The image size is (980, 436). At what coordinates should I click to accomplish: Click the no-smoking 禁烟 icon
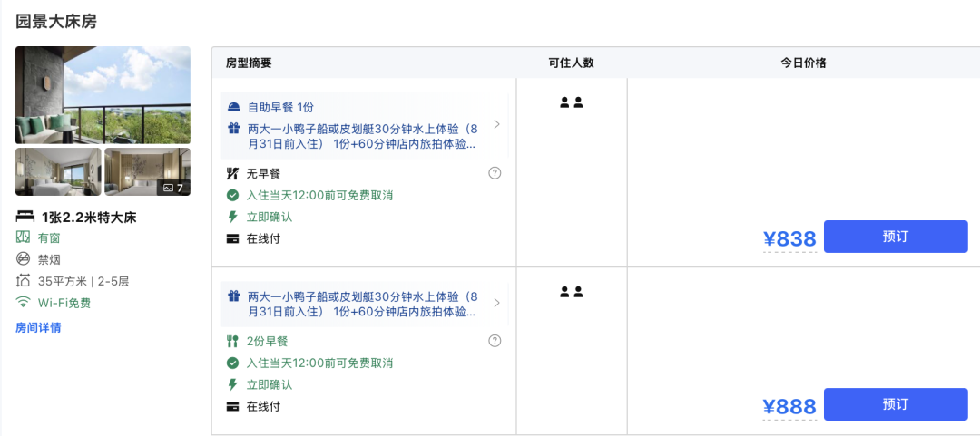[23, 259]
